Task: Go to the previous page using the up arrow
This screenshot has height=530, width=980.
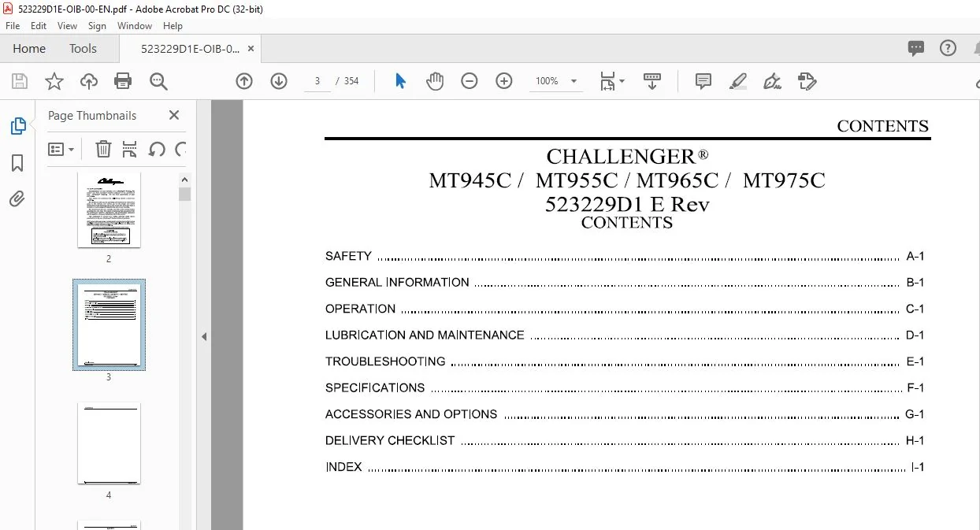Action: point(244,81)
